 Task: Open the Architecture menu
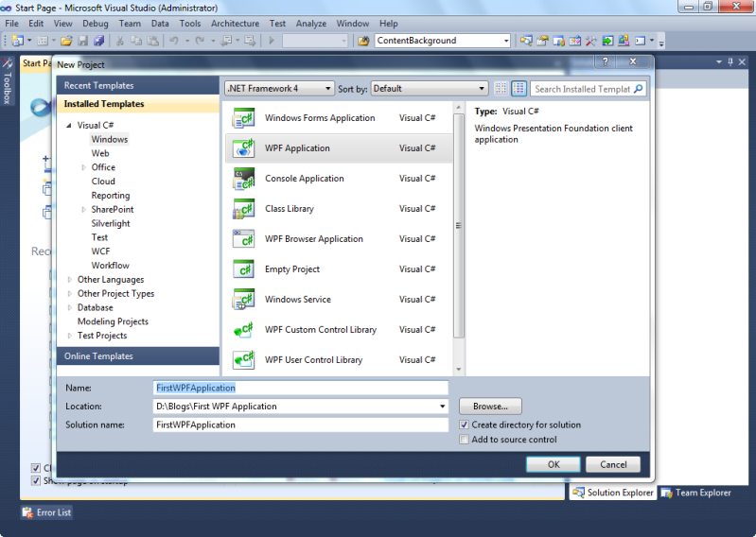235,24
